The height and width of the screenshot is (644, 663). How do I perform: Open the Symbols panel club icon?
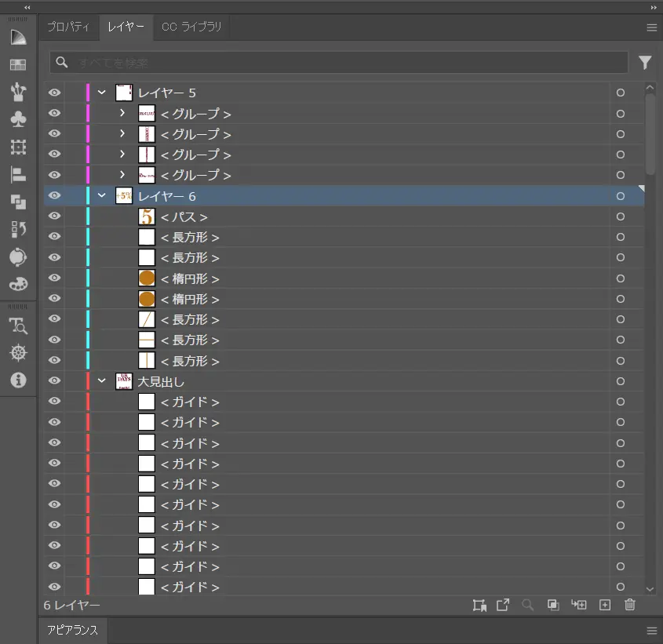coord(18,119)
